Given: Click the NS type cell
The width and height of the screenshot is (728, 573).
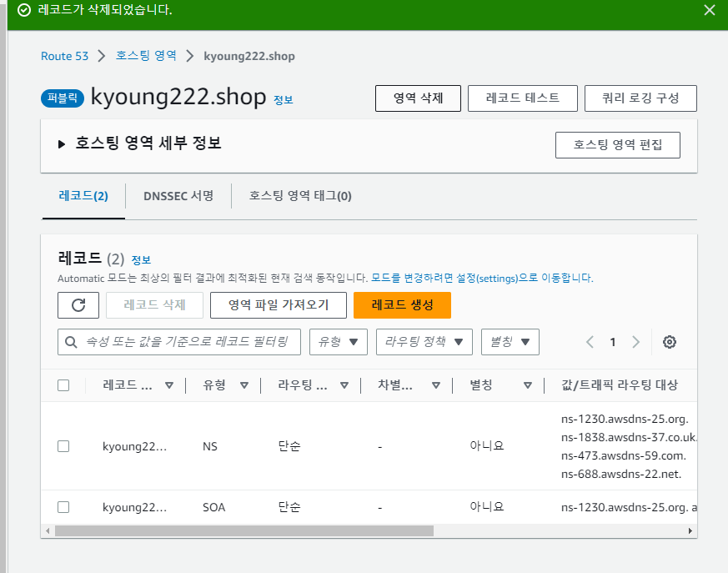Looking at the screenshot, I should coord(210,447).
